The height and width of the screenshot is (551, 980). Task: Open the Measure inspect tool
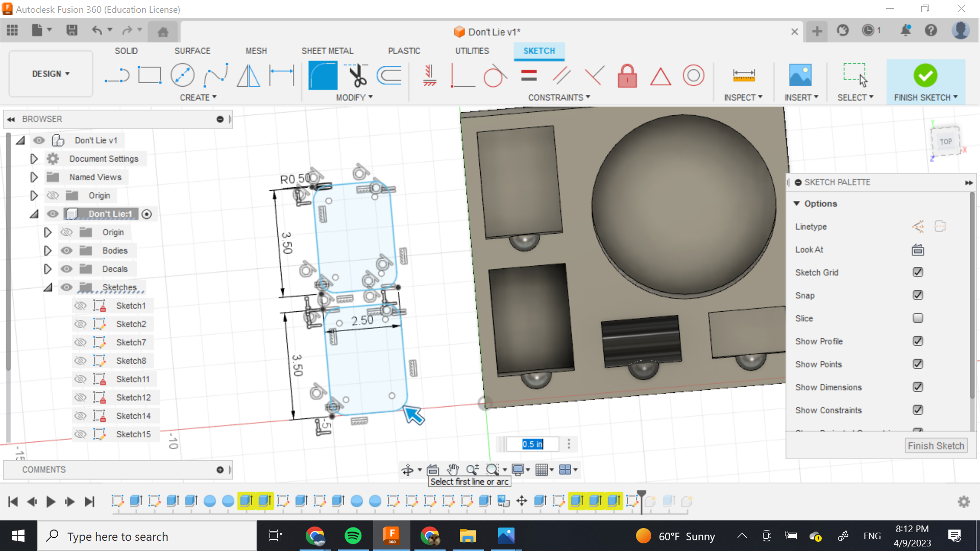(x=744, y=76)
